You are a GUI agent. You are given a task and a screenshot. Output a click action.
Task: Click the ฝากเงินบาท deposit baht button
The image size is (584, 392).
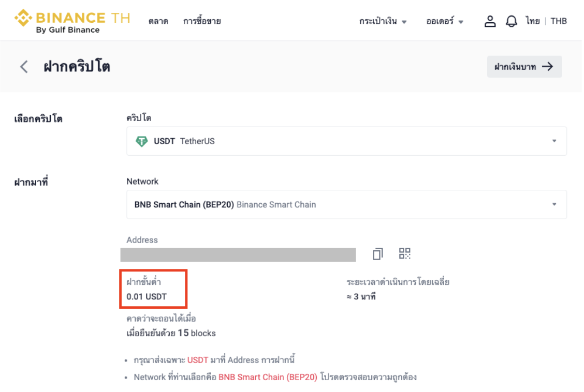pyautogui.click(x=524, y=67)
